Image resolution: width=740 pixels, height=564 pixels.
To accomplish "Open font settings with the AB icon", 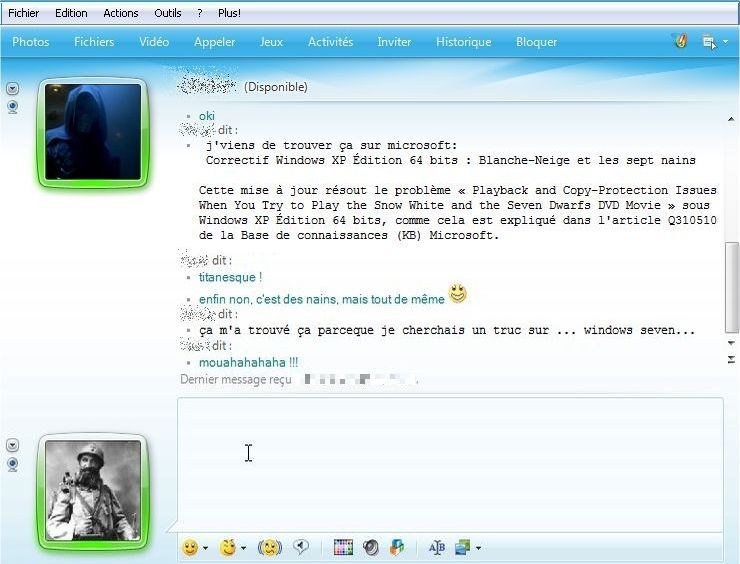I will pyautogui.click(x=436, y=547).
